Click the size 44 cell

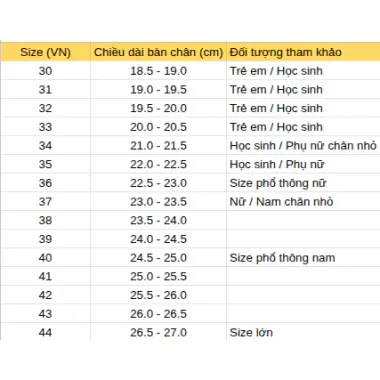(45, 332)
